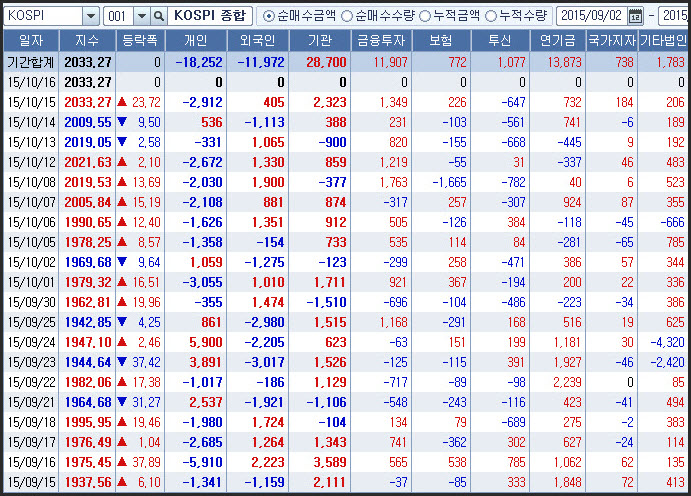Click 외국인 value -3,017
Viewport: 691px width, 496px height.
click(264, 362)
